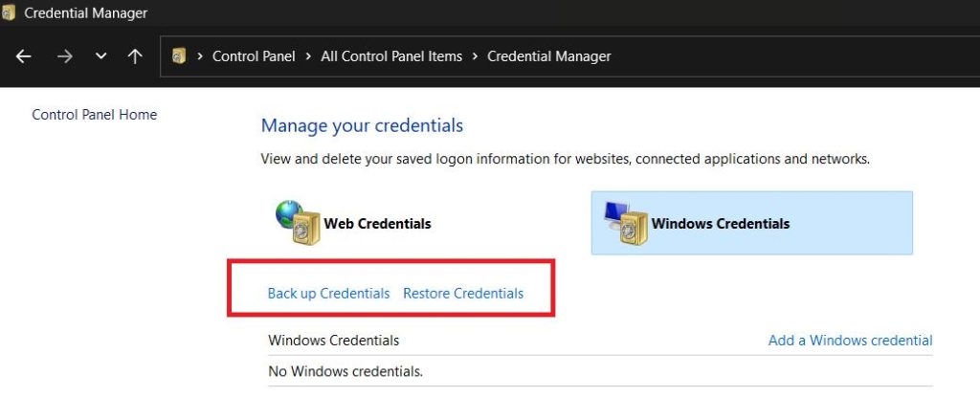
Task: Open Restore Credentials link
Action: pos(463,294)
